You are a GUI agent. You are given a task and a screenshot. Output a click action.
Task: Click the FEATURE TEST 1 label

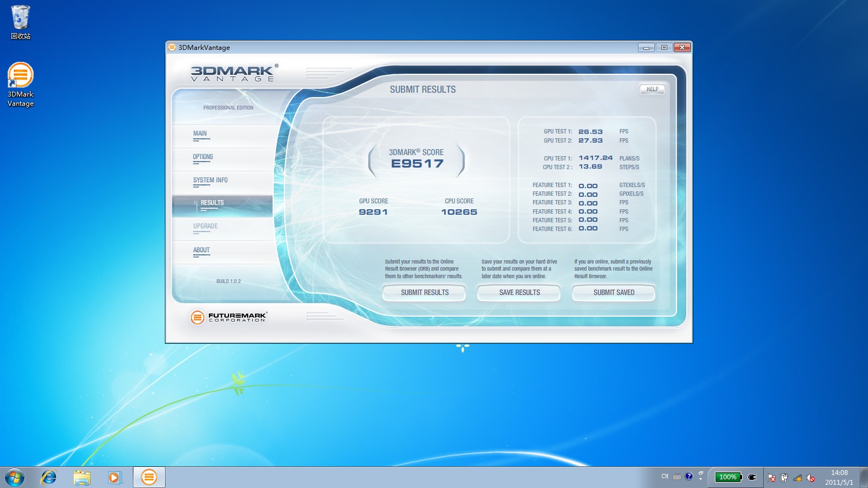[552, 185]
